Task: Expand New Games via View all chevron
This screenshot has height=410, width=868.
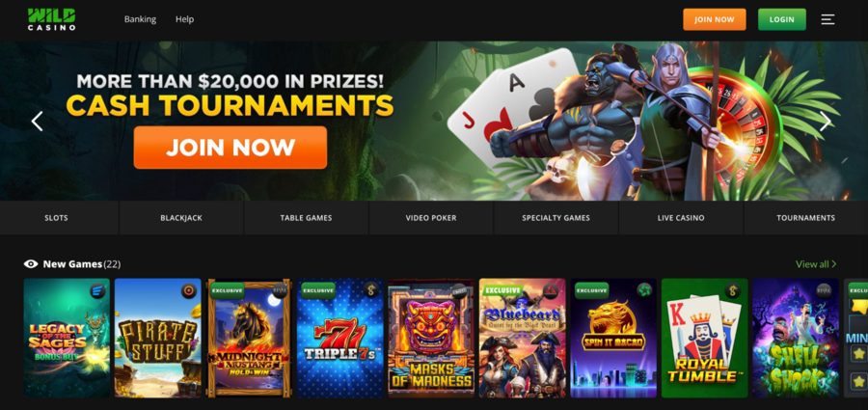Action: point(833,264)
